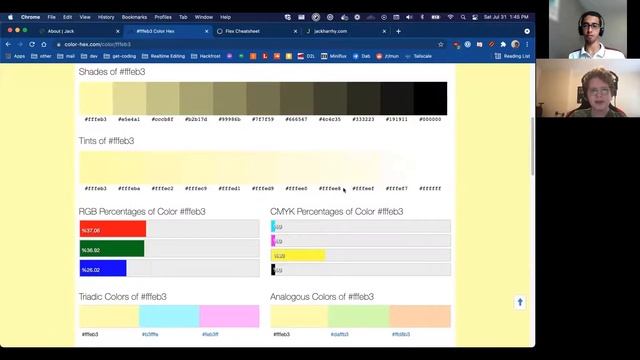Close the Flex Cheatsheet tab

[296, 31]
